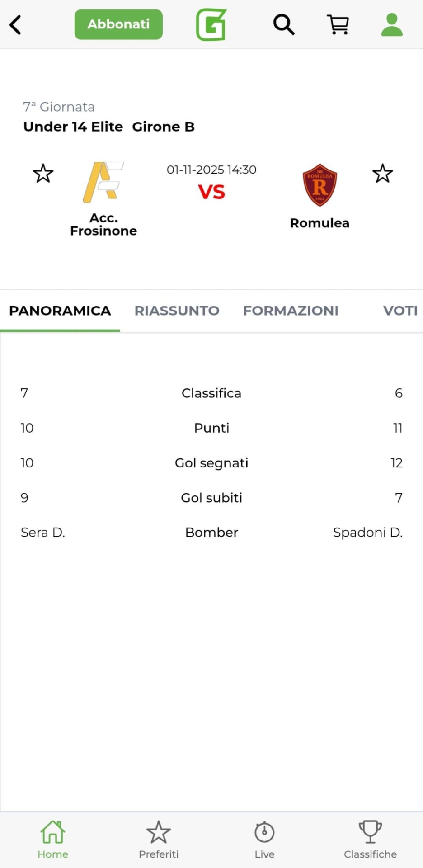Open the search magnifier icon
423x868 pixels.
click(x=284, y=24)
